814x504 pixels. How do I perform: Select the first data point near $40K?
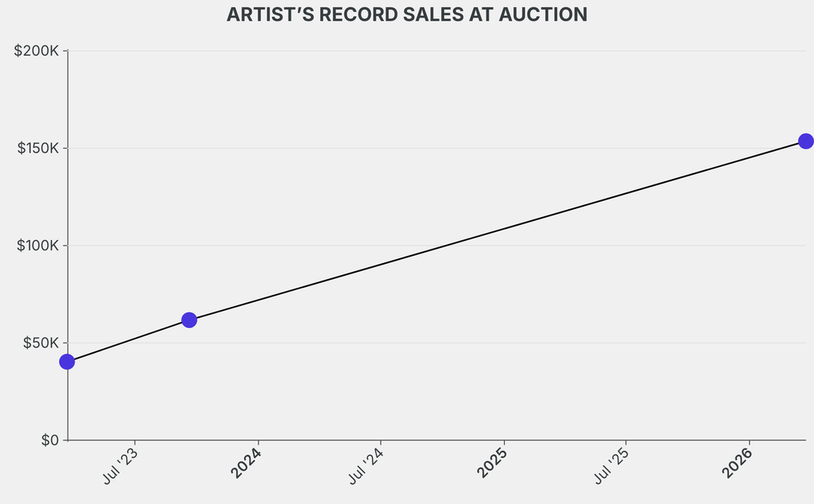coord(67,362)
